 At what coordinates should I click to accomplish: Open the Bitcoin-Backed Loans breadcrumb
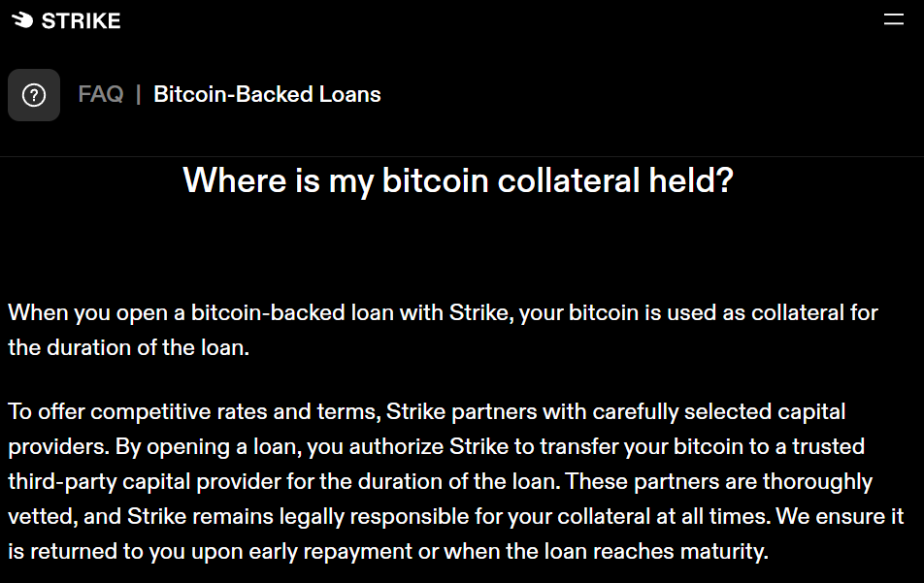tap(267, 94)
